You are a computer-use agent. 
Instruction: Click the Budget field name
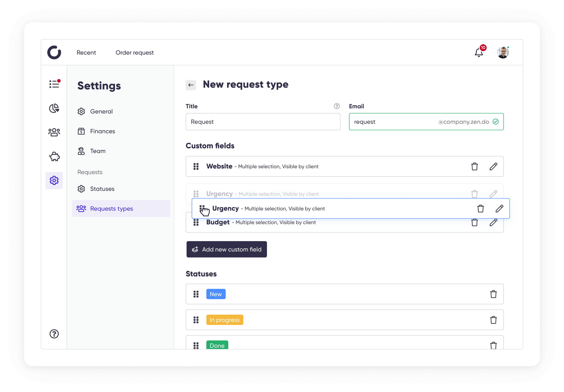(x=218, y=222)
